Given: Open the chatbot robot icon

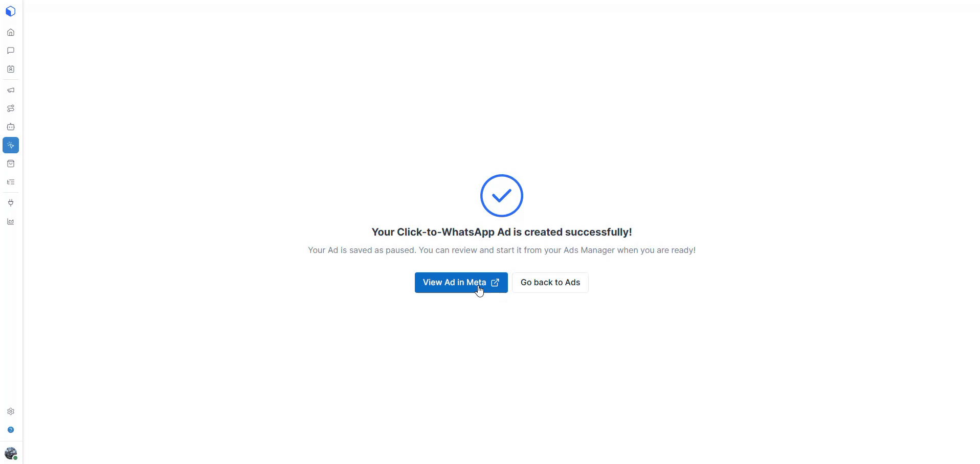Looking at the screenshot, I should [x=11, y=127].
